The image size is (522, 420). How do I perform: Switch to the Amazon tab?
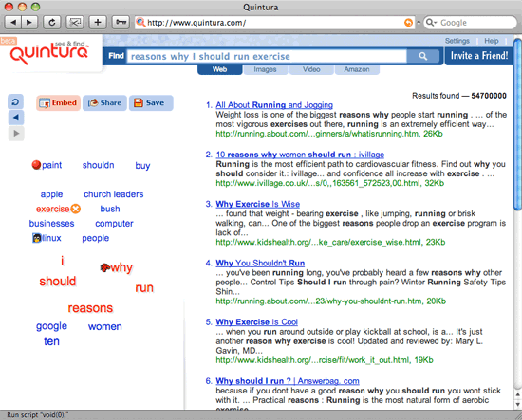357,69
